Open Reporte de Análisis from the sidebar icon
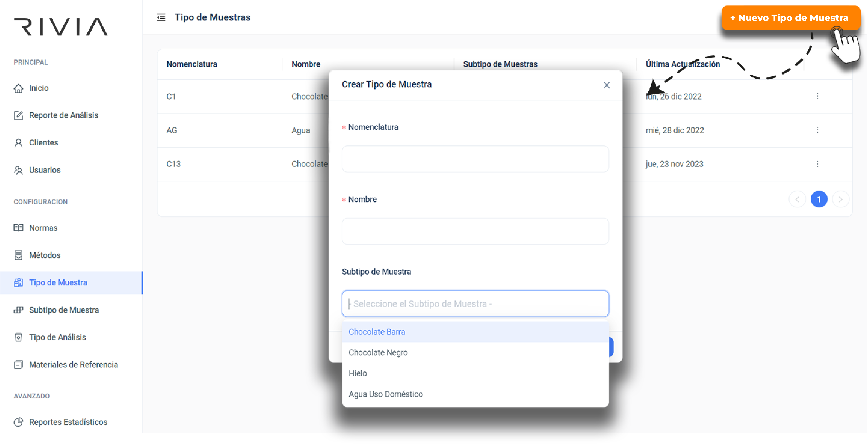The image size is (868, 446). click(18, 115)
